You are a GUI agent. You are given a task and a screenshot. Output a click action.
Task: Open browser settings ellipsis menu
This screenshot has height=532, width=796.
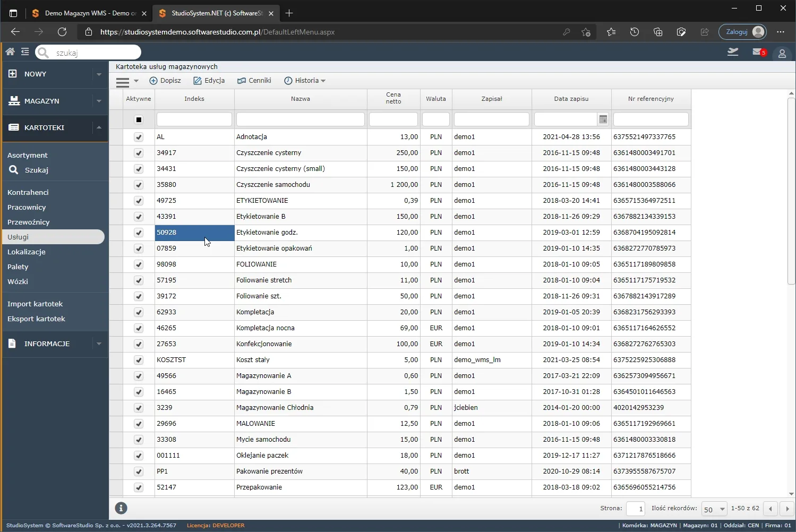(x=780, y=32)
